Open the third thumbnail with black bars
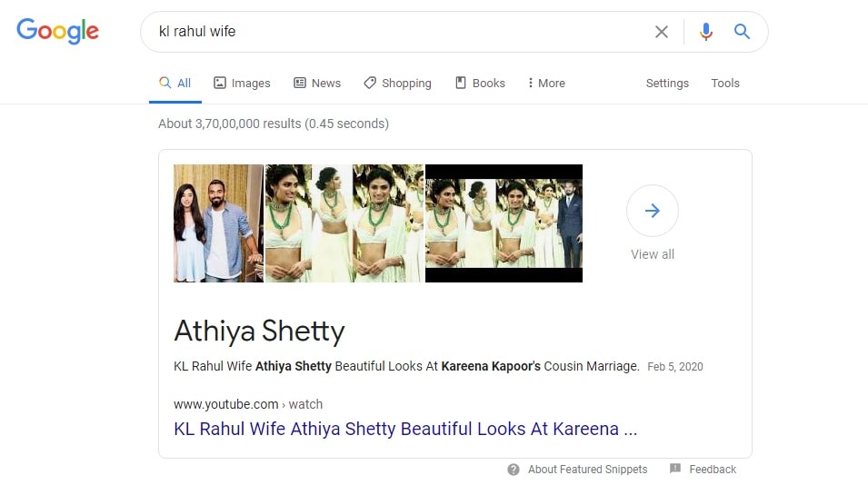Viewport: 868px width, 485px height. 504,223
